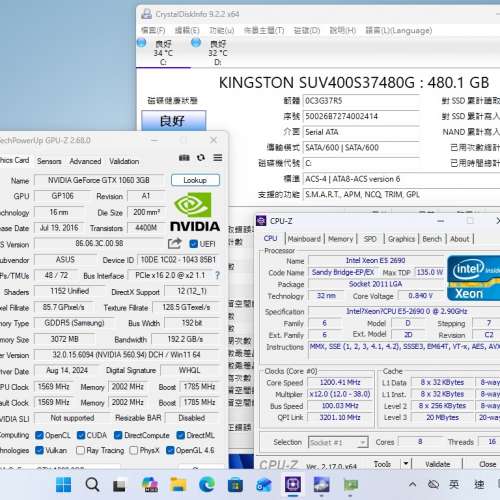Toggle the UEFI checkbox in GPU-Z
The width and height of the screenshot is (500, 500).
coord(194,244)
